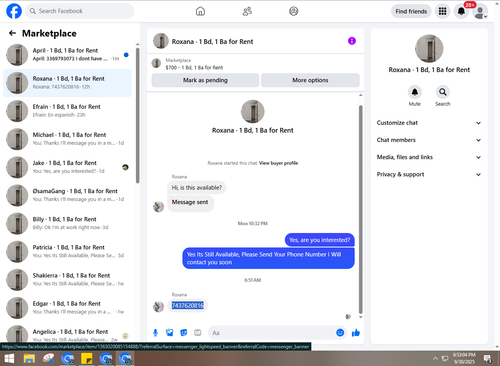The height and width of the screenshot is (366, 500).
Task: Click the 'Message sent' bubble
Action: (190, 202)
